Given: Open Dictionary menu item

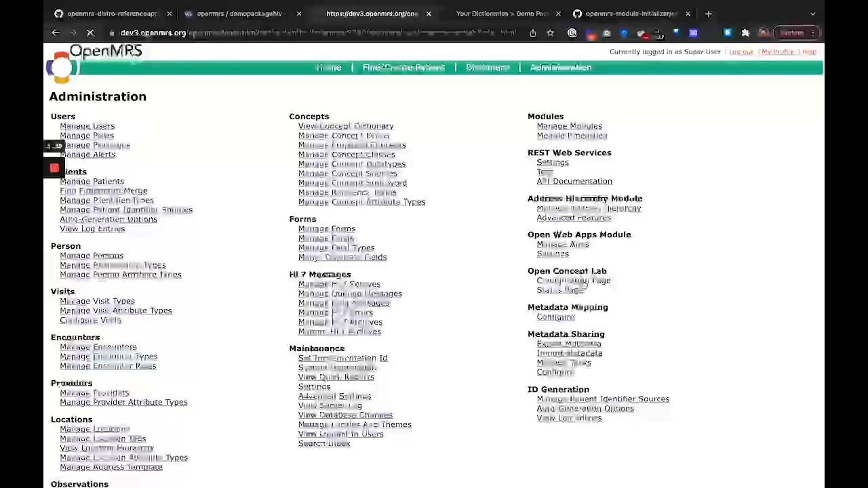Looking at the screenshot, I should (x=488, y=68).
